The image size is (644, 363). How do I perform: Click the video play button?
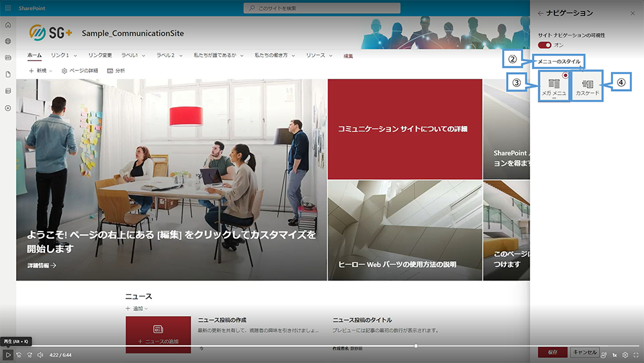[8, 355]
